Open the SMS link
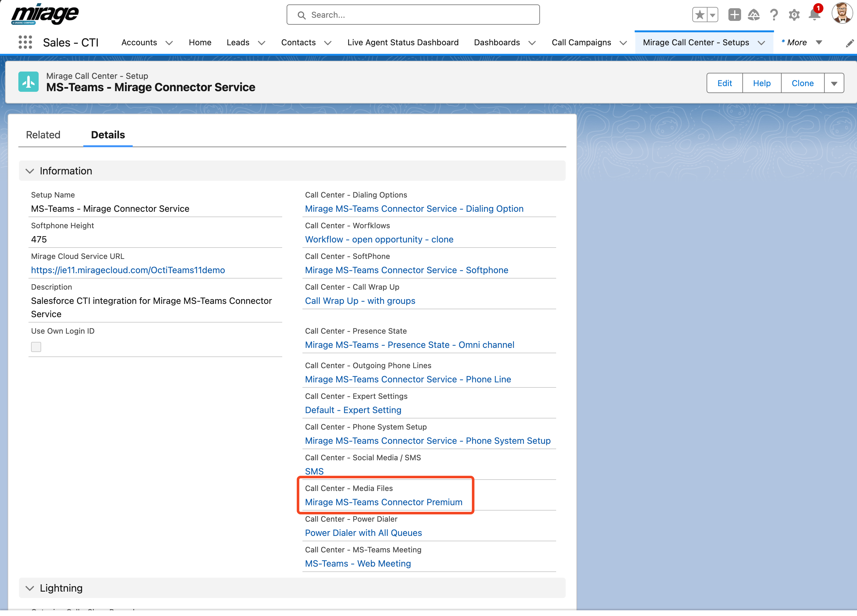This screenshot has width=857, height=616. 314,471
